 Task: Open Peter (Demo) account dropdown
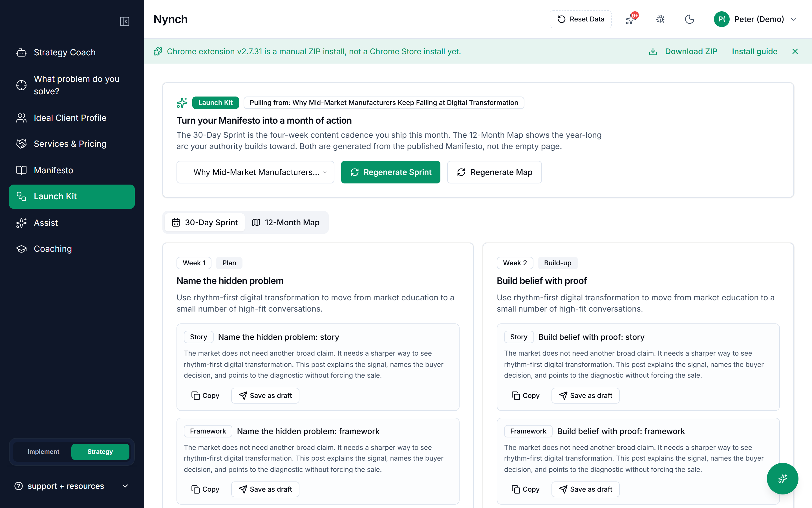755,19
